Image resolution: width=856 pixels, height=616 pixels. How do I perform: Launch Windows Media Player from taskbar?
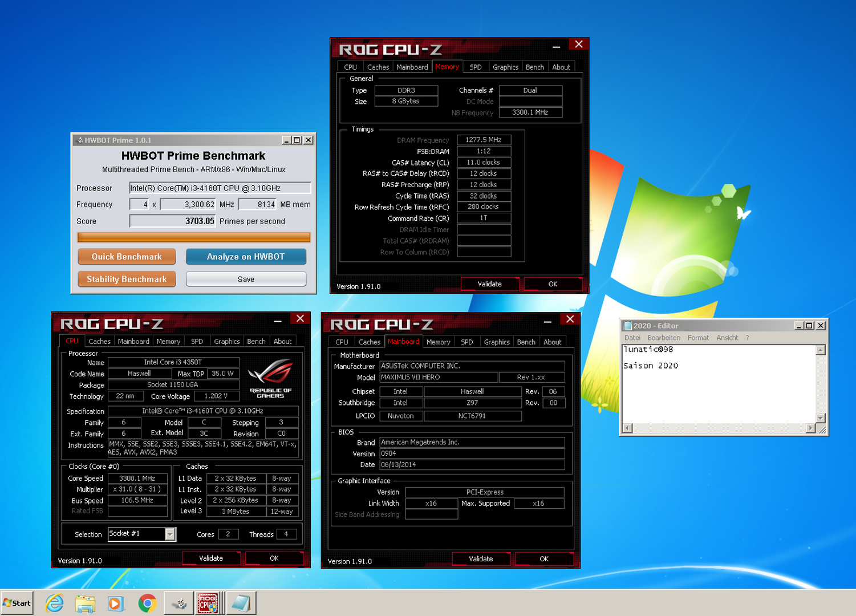(116, 603)
